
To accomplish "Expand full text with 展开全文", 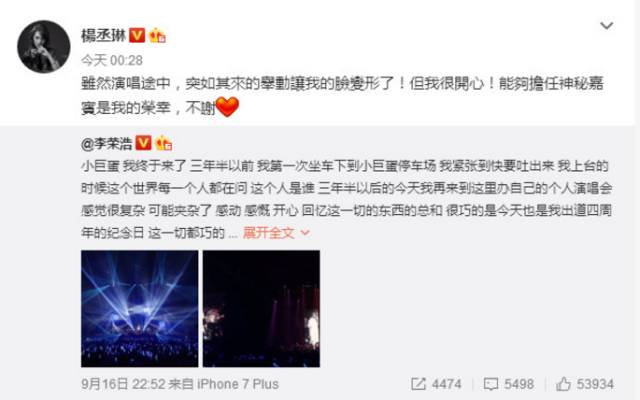I will click(x=268, y=233).
